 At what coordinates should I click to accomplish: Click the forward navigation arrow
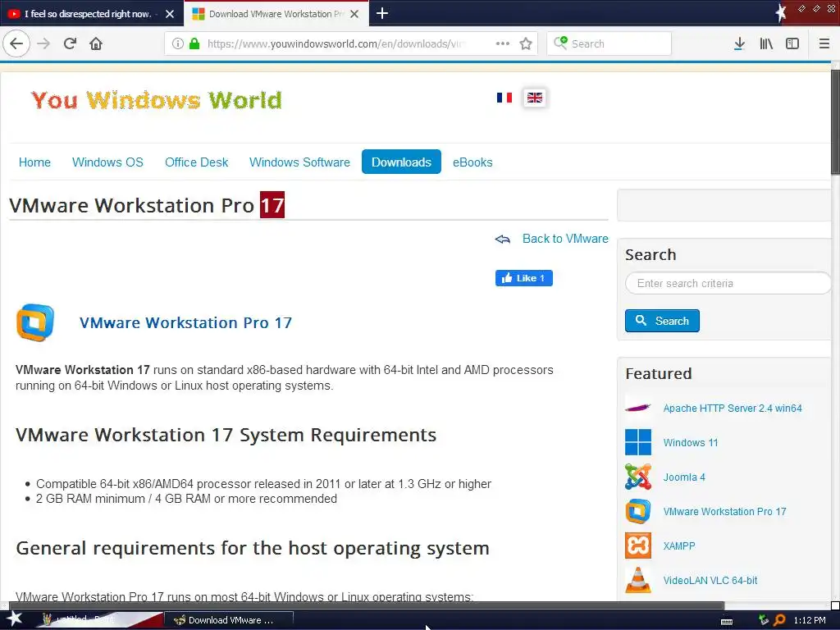tap(43, 43)
